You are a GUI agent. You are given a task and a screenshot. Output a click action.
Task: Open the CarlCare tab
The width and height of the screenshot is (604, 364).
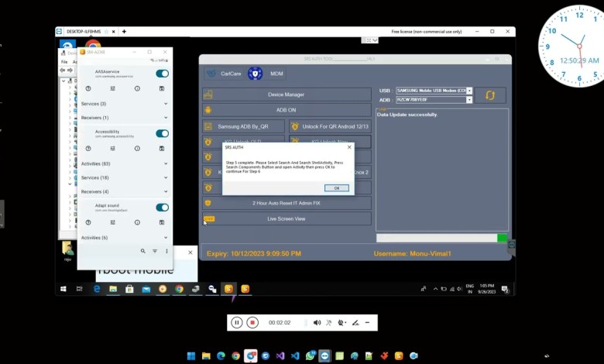coord(224,74)
